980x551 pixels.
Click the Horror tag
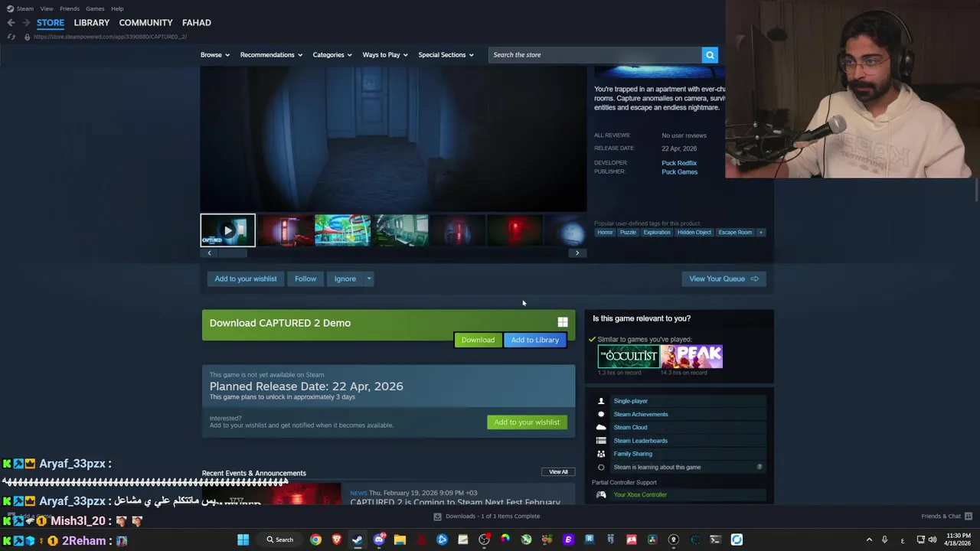(606, 233)
